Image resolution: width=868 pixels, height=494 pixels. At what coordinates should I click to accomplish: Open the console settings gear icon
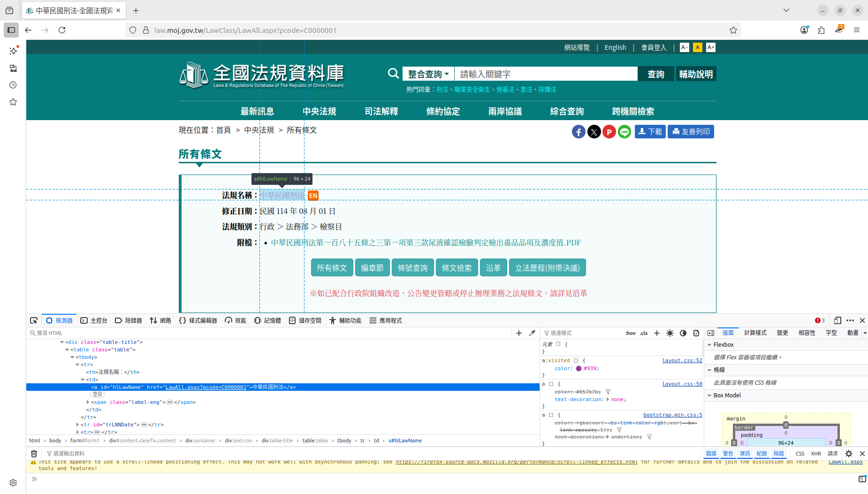849,454
